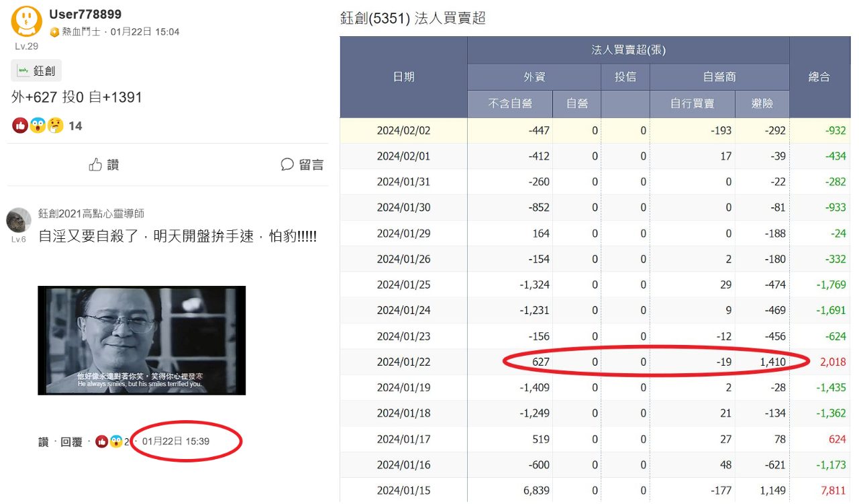859x504 pixels.
Task: Select the 2024/02/02 date cell
Action: coord(403,131)
